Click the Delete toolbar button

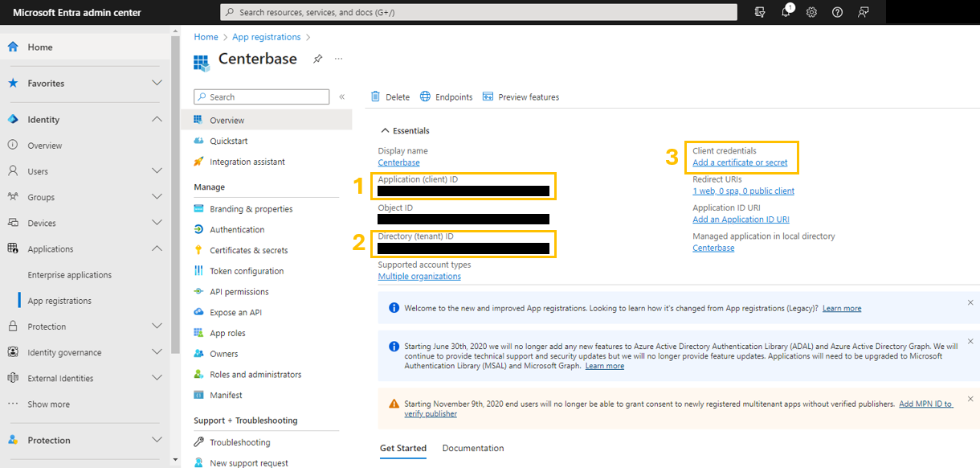(390, 96)
